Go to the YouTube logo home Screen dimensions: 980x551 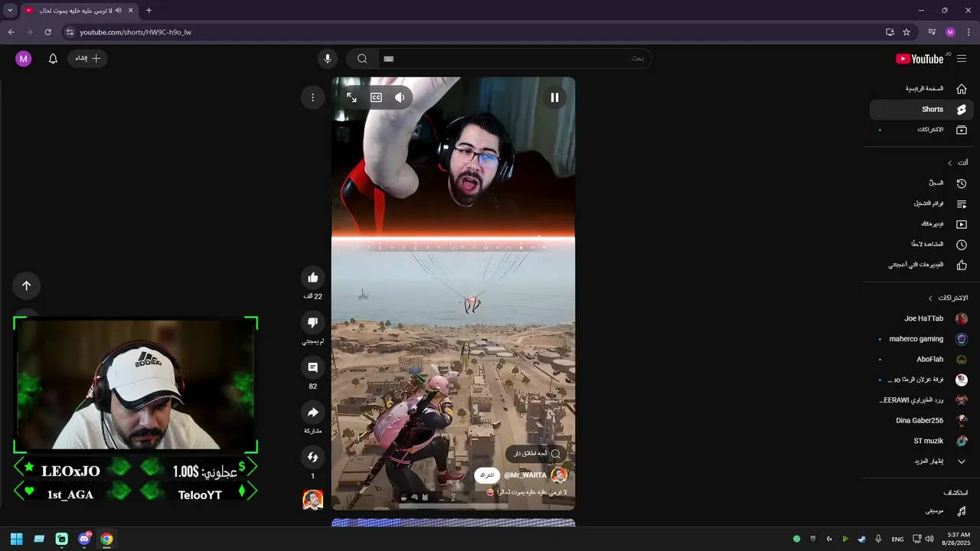920,59
